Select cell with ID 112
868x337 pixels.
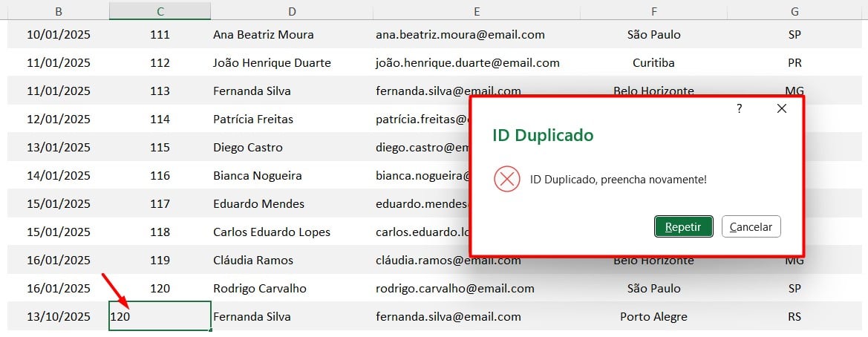(160, 62)
